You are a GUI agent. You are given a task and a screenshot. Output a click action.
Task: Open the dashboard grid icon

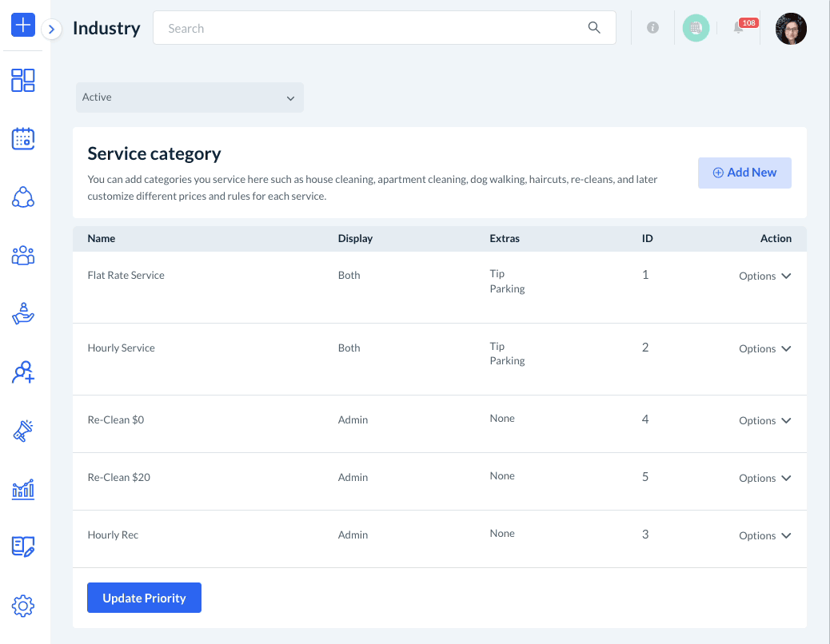[23, 80]
